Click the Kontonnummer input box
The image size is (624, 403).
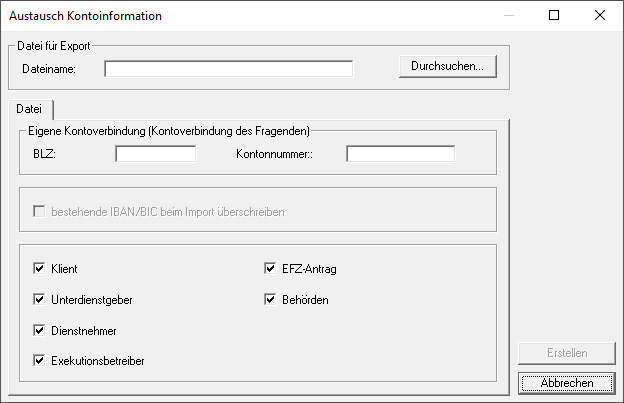400,154
